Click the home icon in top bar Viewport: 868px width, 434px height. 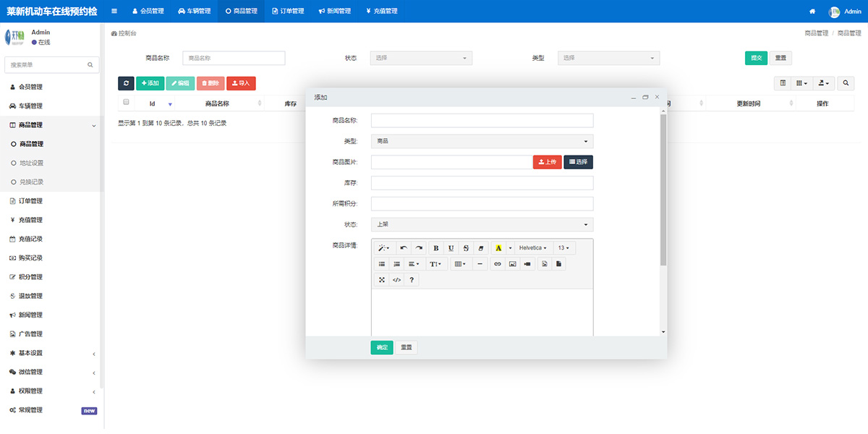(x=812, y=11)
